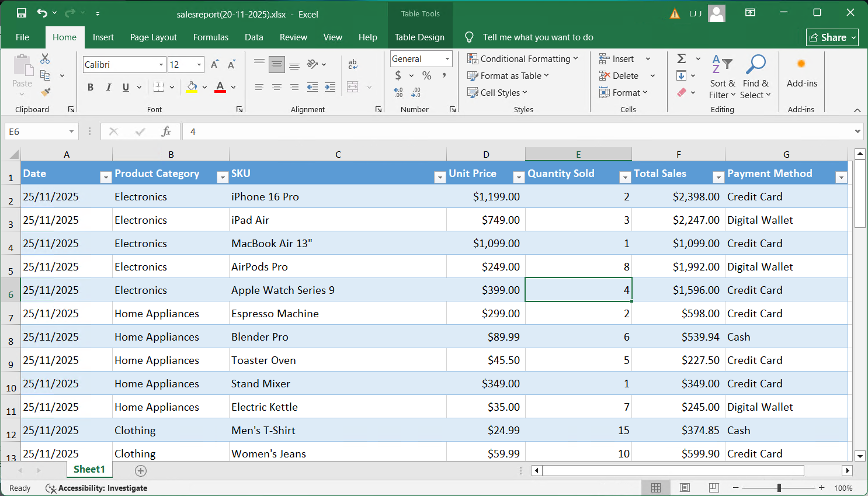Click the Name Box showing E6
This screenshot has height=496, width=868.
36,131
